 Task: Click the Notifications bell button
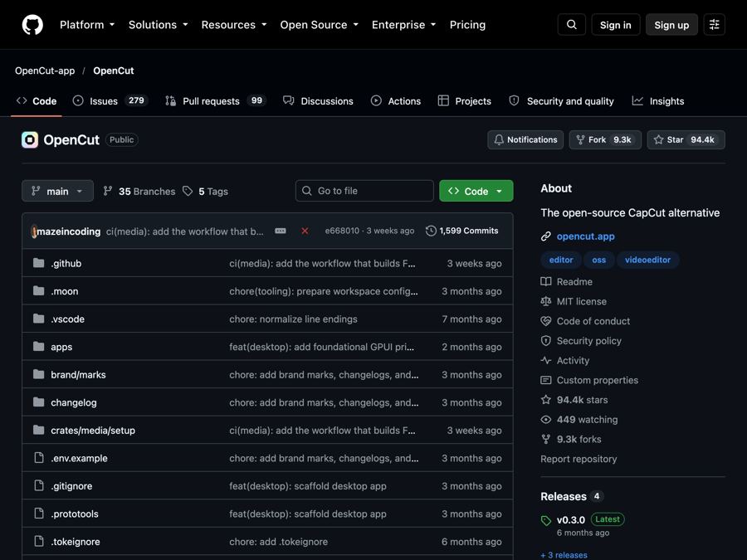point(525,139)
